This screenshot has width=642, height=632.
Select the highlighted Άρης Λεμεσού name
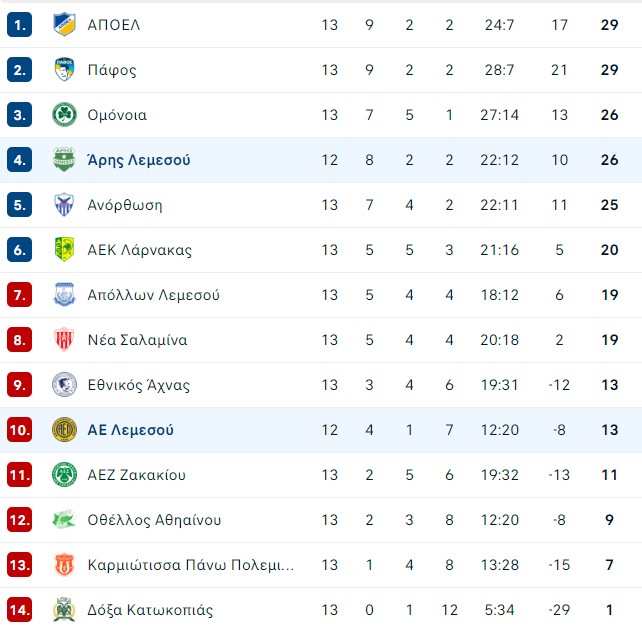point(139,160)
